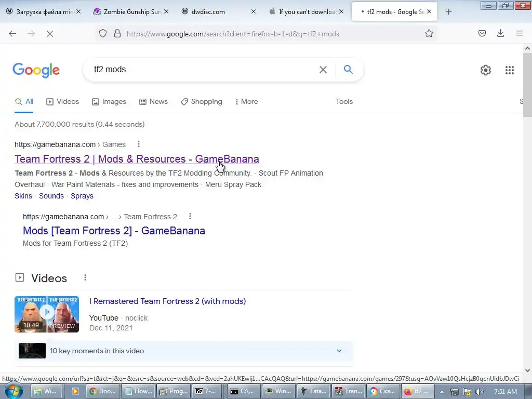Bookmark this page with the star
This screenshot has height=399, width=532.
pyautogui.click(x=429, y=33)
